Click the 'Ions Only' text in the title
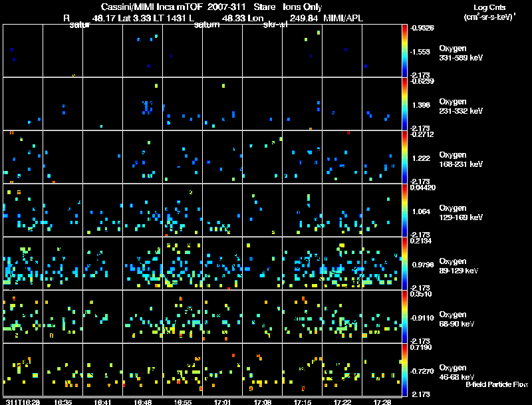Viewport: 532px width, 405px height. (302, 7)
